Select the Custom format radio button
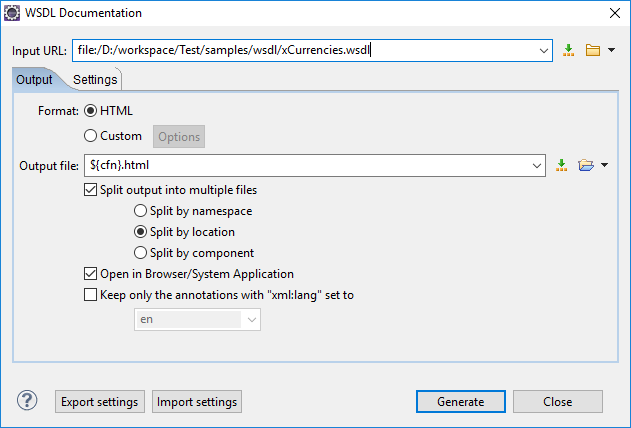Viewport: 631px width, 428px height. pos(91,136)
